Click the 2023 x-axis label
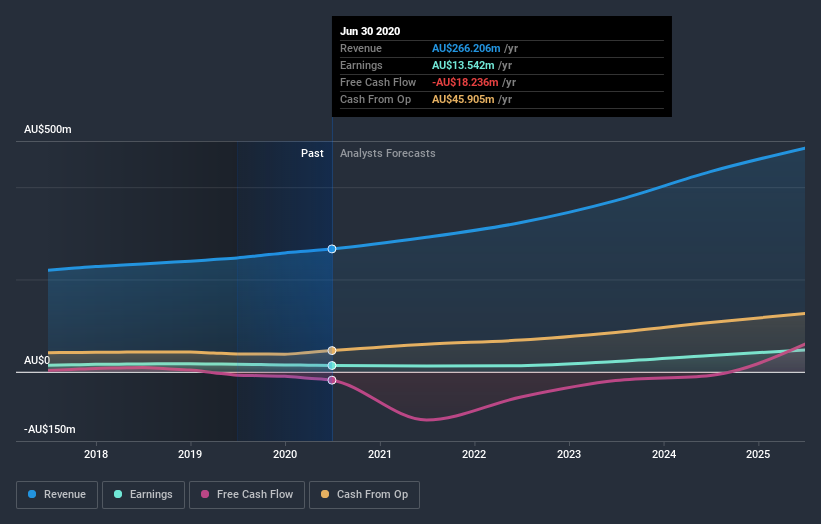Image resolution: width=821 pixels, height=524 pixels. [x=569, y=454]
